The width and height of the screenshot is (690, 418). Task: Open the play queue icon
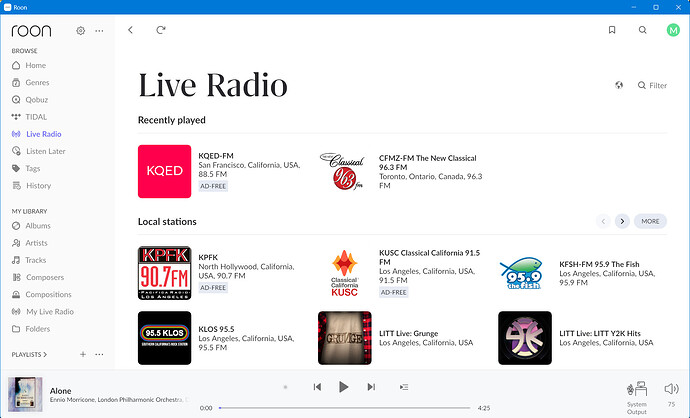point(404,387)
